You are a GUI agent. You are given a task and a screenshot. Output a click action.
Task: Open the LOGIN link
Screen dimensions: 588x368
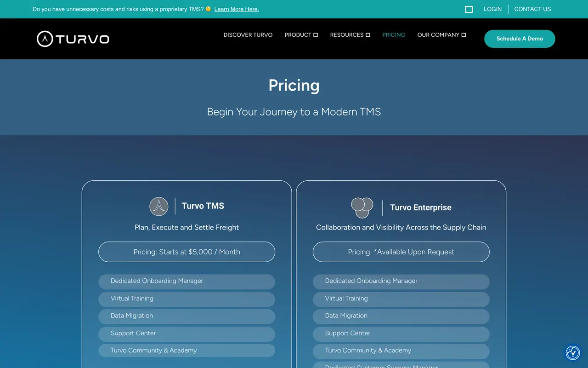point(492,9)
